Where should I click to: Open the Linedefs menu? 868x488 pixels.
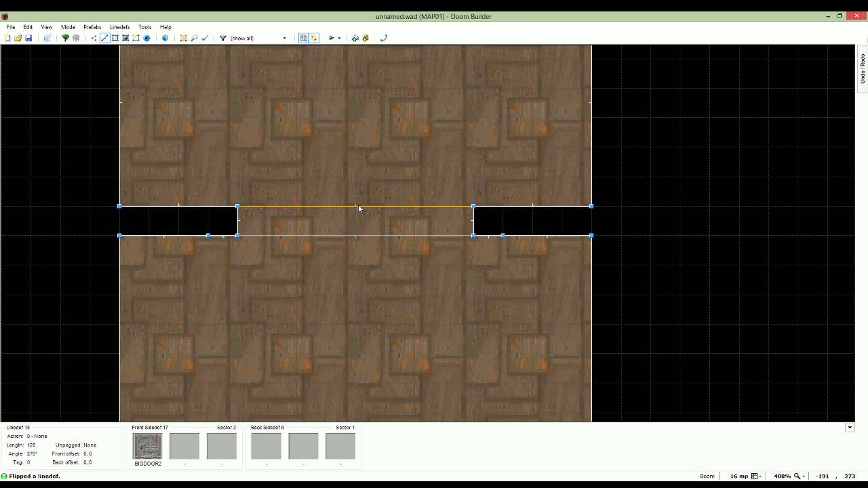(119, 27)
